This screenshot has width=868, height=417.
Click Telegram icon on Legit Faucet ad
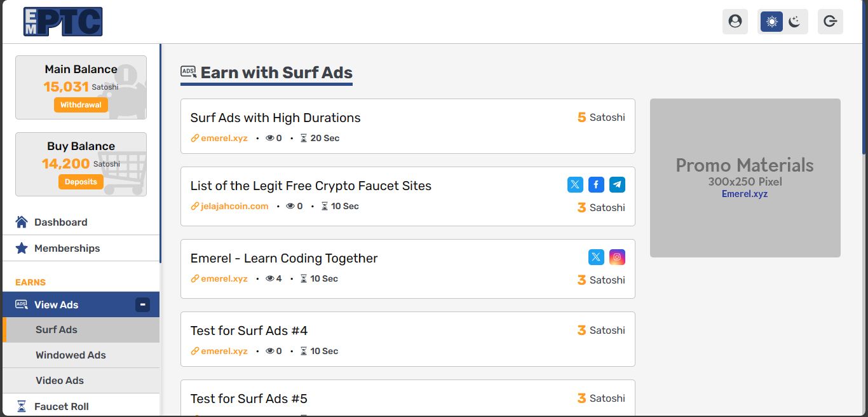(x=617, y=185)
